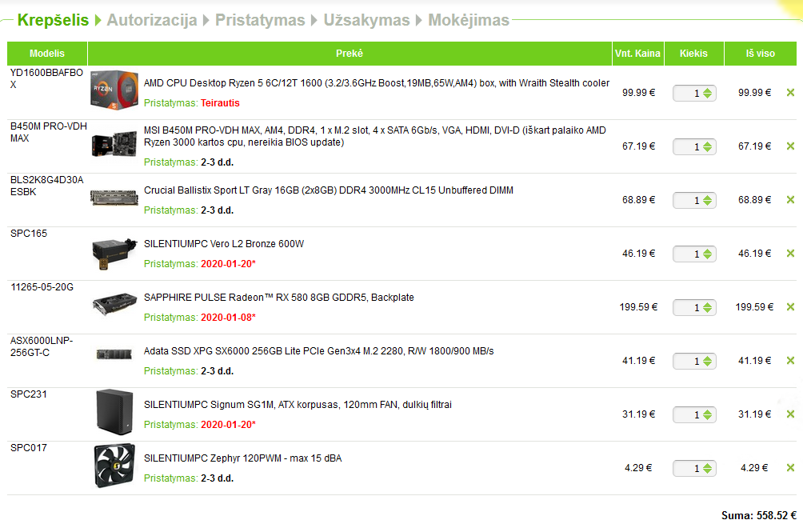This screenshot has width=803, height=532.
Task: Remove the MSI B450M PRO-VDH MAX from cart
Action: click(x=790, y=146)
